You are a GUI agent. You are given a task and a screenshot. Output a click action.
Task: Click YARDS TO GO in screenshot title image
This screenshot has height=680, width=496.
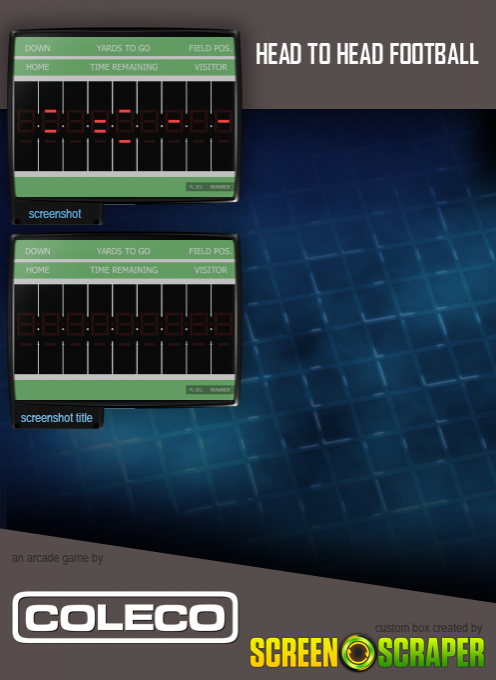click(x=124, y=251)
